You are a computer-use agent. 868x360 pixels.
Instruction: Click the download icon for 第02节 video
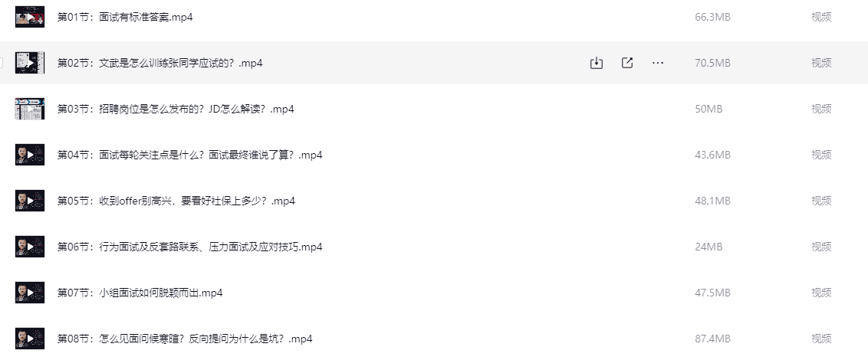click(x=597, y=63)
